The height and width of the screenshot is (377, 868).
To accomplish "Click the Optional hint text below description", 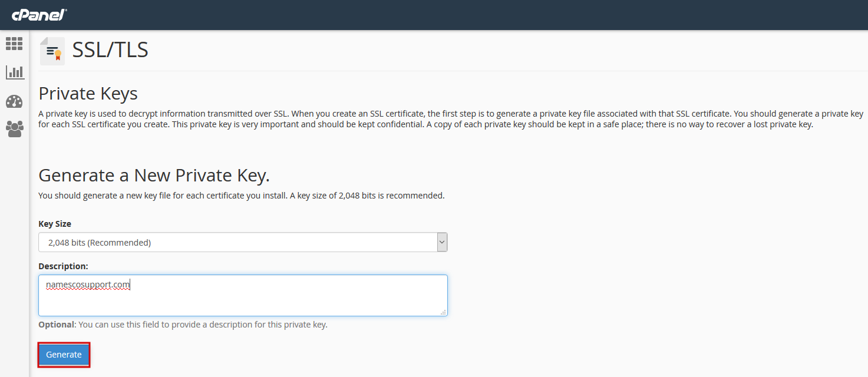I will pyautogui.click(x=183, y=325).
